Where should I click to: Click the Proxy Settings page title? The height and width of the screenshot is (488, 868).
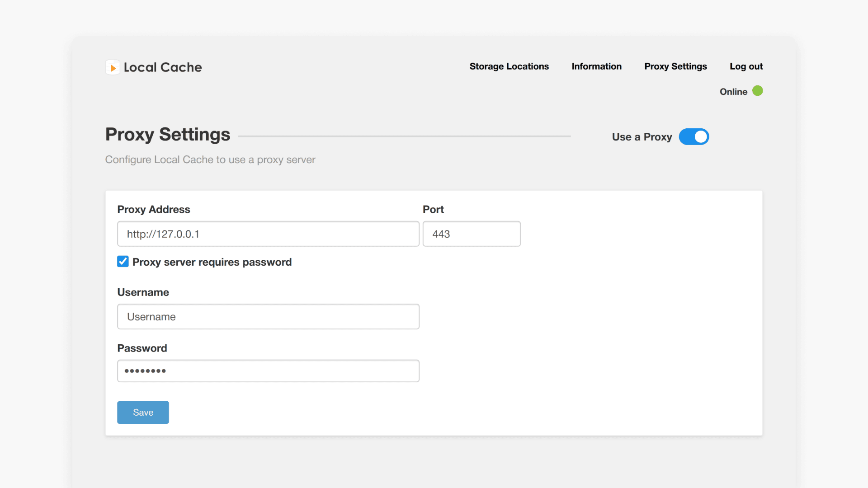click(x=167, y=134)
